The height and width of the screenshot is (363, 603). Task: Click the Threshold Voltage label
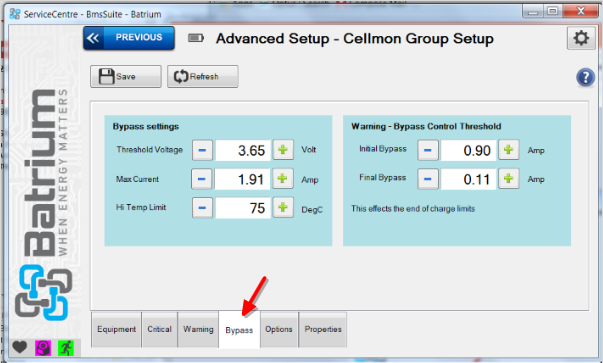[150, 150]
